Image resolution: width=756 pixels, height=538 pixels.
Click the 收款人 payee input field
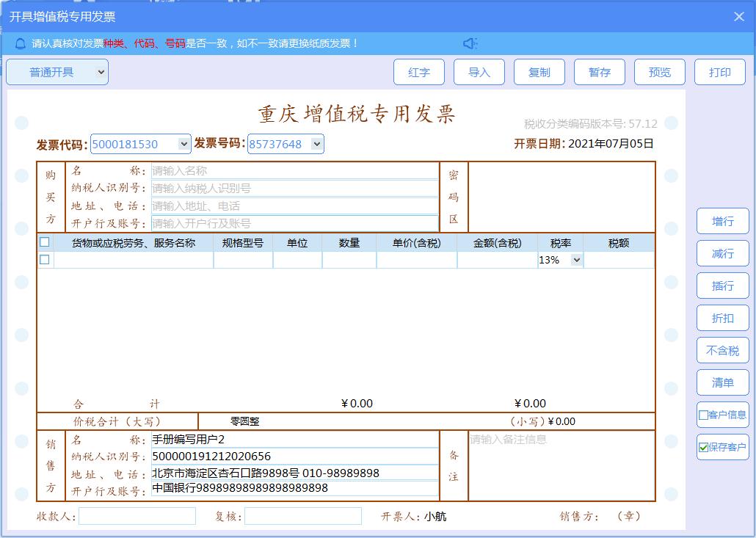click(x=136, y=516)
